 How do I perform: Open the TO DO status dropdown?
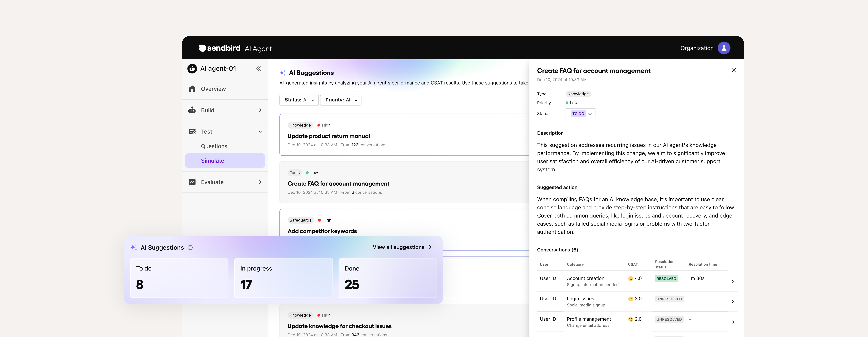click(580, 114)
